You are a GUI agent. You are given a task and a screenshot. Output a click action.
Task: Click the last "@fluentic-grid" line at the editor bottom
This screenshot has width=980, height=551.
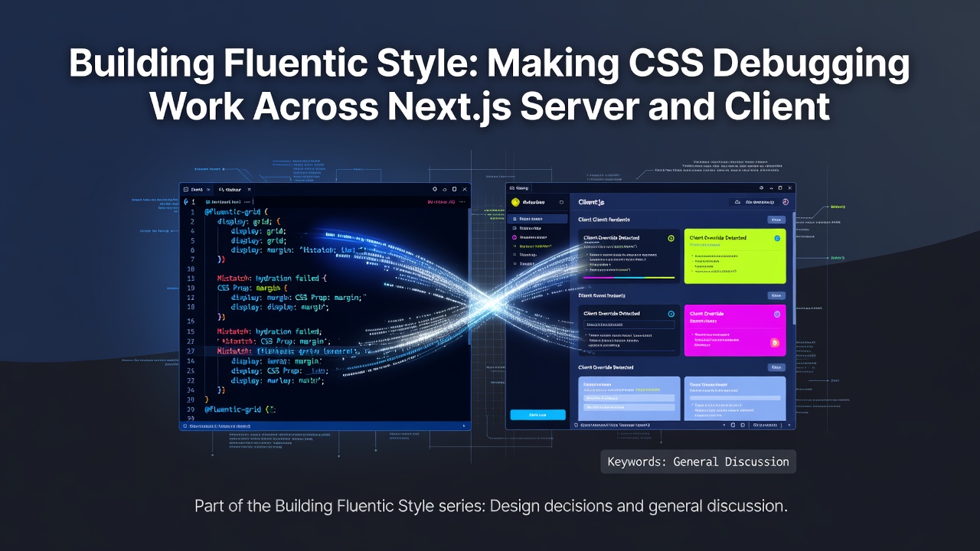[240, 409]
